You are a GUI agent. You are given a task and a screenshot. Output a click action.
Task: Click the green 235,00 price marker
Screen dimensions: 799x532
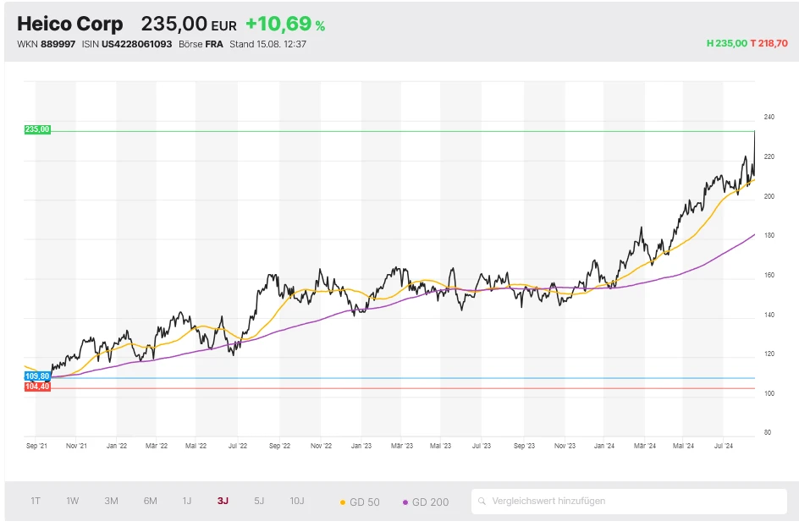tap(37, 129)
